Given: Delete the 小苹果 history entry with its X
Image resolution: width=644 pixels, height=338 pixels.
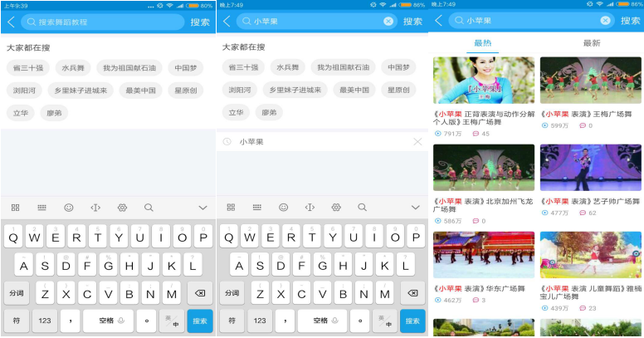Looking at the screenshot, I should (417, 142).
